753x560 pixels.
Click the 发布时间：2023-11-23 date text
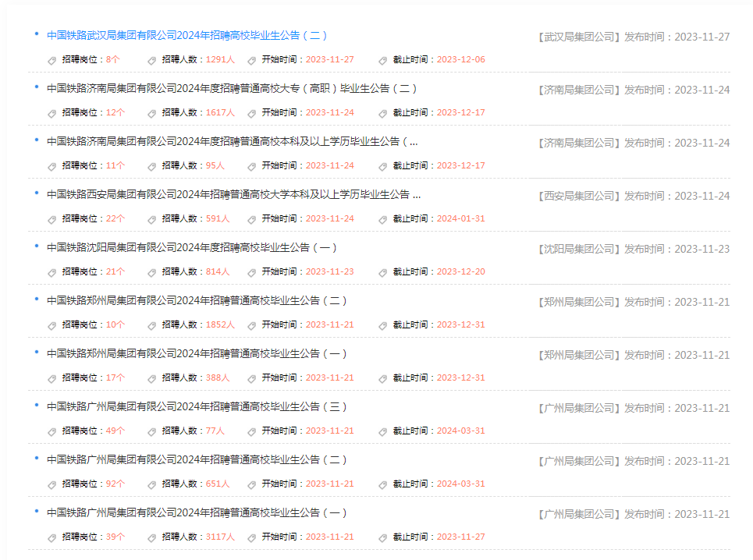click(x=677, y=249)
